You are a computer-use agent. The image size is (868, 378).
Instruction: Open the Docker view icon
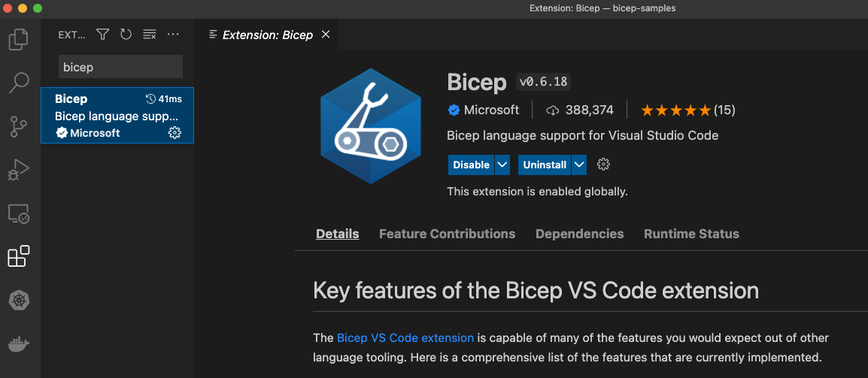coord(19,345)
